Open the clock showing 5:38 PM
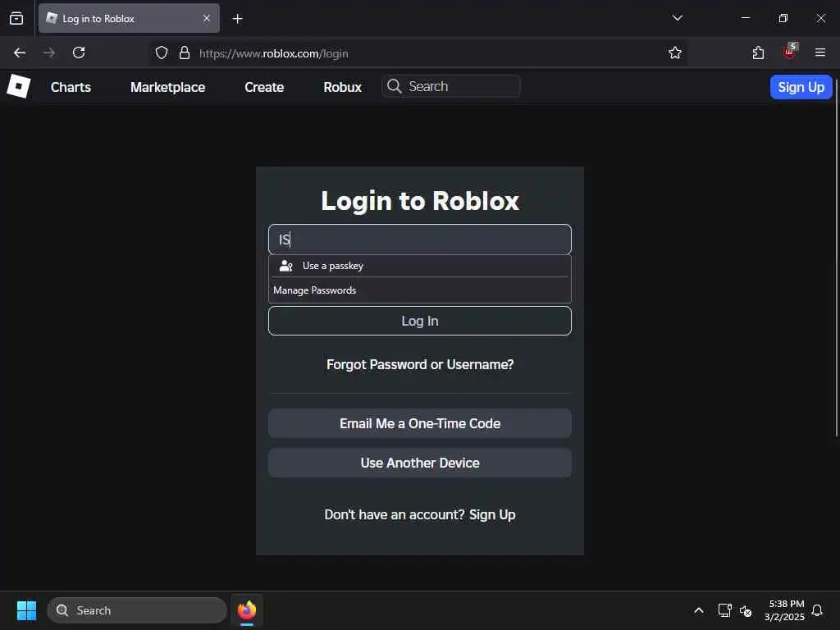This screenshot has height=630, width=840. [x=784, y=610]
